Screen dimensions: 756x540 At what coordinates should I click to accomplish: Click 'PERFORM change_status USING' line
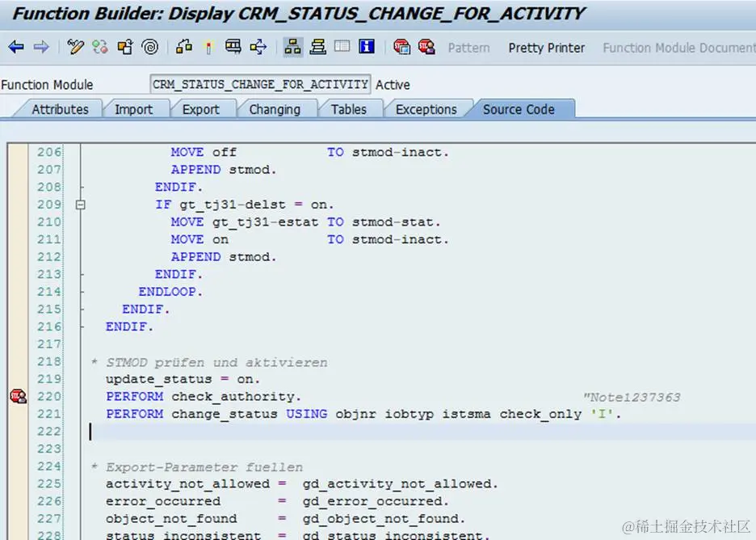(216, 414)
